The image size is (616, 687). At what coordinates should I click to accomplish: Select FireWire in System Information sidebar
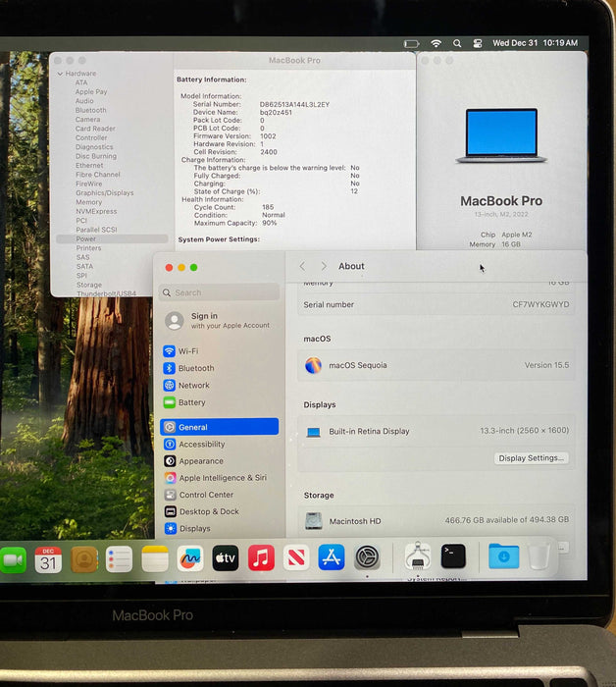pos(89,184)
